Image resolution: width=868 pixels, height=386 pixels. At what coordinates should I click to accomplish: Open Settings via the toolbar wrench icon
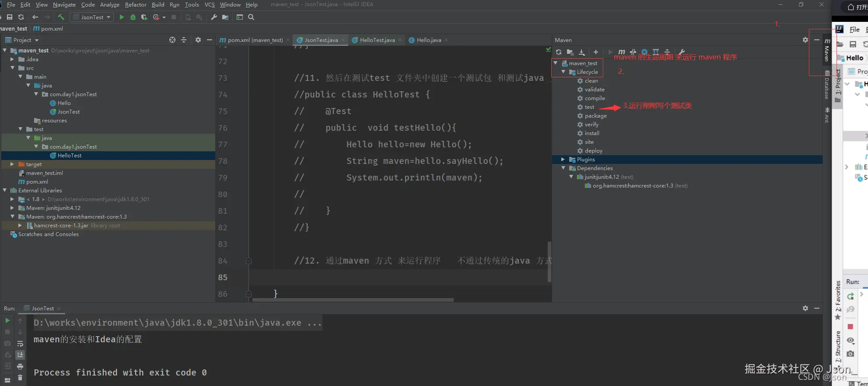tap(214, 17)
